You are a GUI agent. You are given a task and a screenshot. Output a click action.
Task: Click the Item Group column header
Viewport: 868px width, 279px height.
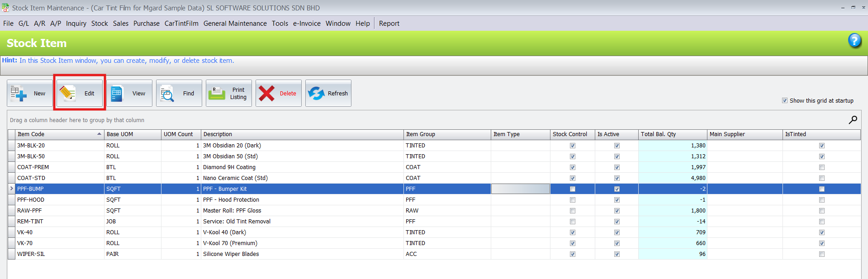pos(446,134)
